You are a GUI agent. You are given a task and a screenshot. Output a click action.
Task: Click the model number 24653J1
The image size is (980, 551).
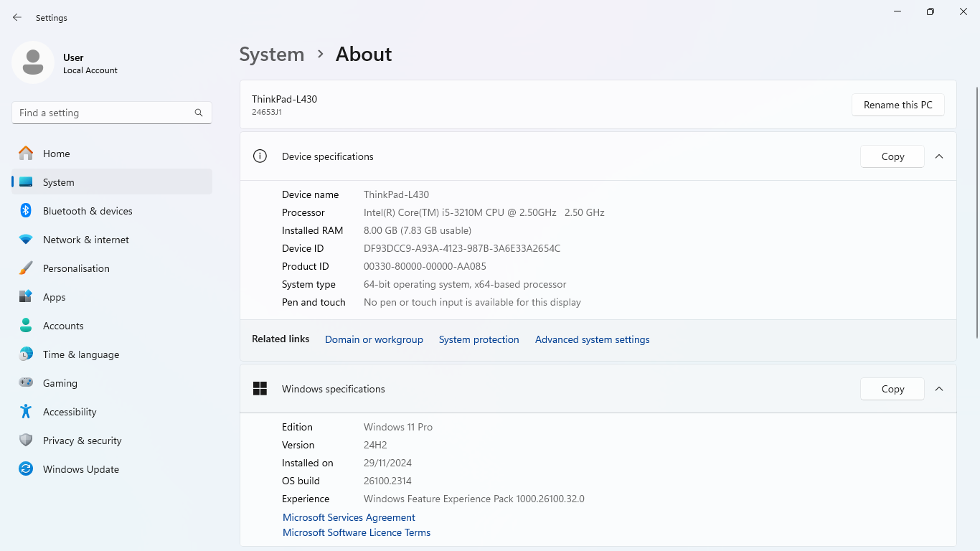267,112
